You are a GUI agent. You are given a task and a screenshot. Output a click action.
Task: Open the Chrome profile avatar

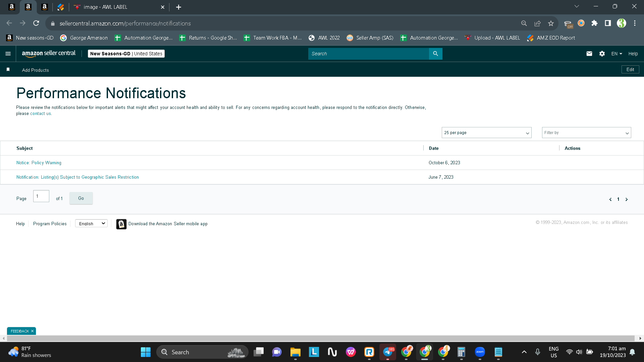click(x=621, y=23)
